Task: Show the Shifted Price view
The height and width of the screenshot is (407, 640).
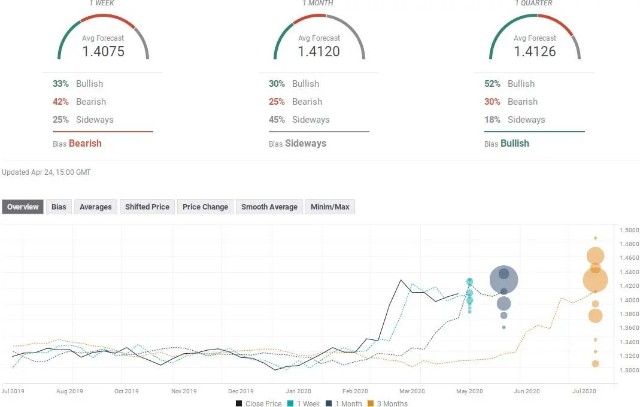Action: (146, 207)
